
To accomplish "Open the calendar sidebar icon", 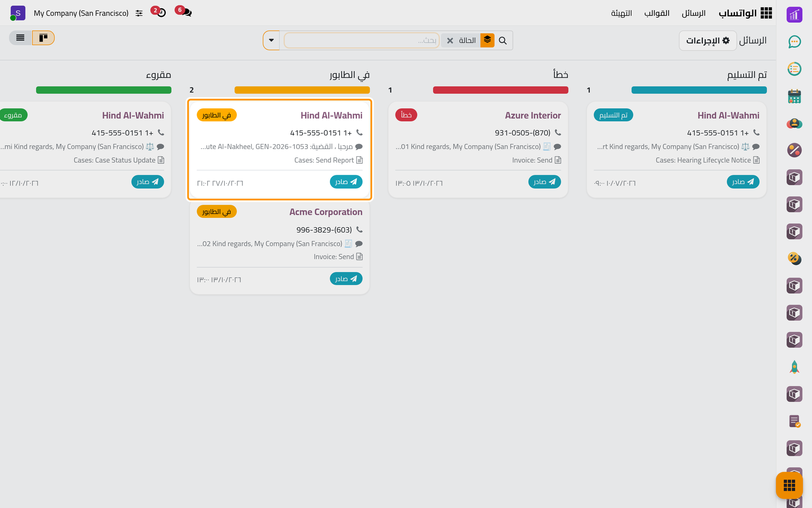I will tap(794, 96).
